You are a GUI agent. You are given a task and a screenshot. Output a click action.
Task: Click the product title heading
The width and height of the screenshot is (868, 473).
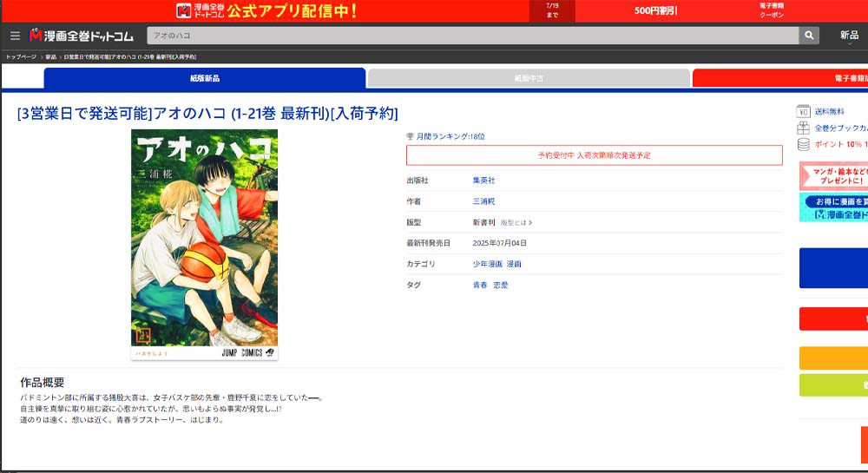(x=207, y=114)
